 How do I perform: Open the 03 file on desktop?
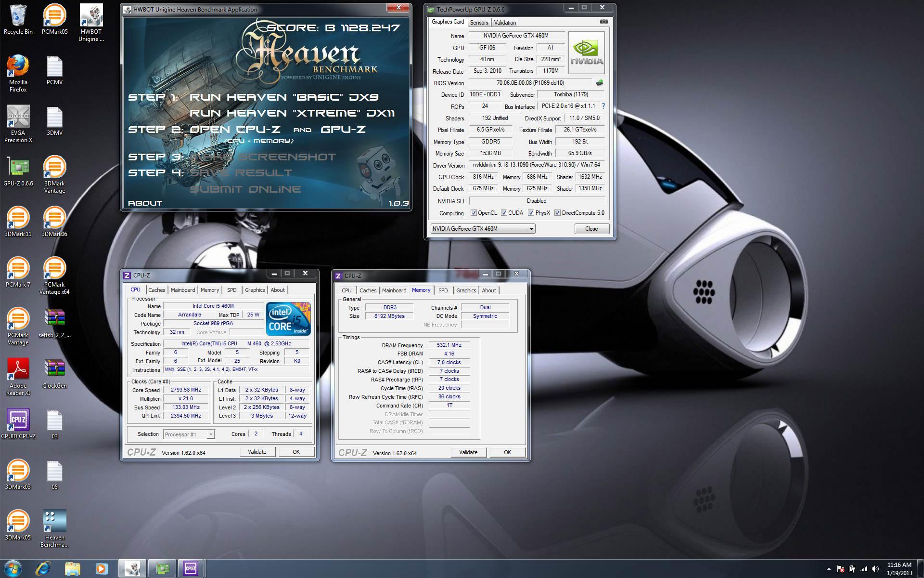[x=54, y=424]
